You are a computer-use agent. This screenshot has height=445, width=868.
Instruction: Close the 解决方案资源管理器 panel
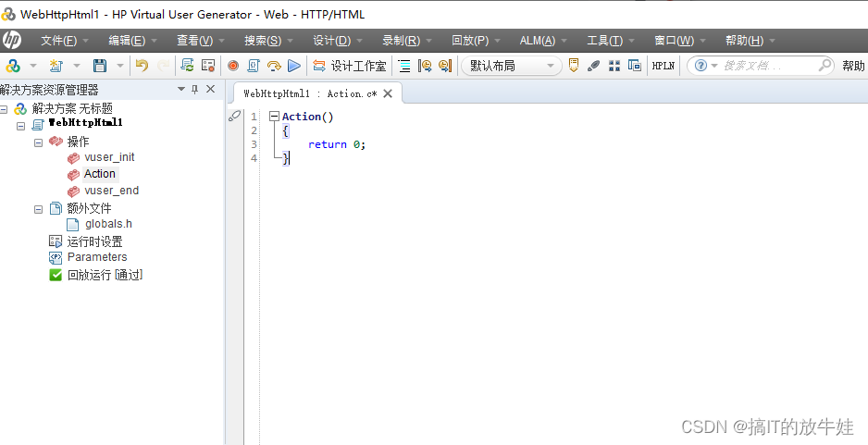click(x=210, y=89)
